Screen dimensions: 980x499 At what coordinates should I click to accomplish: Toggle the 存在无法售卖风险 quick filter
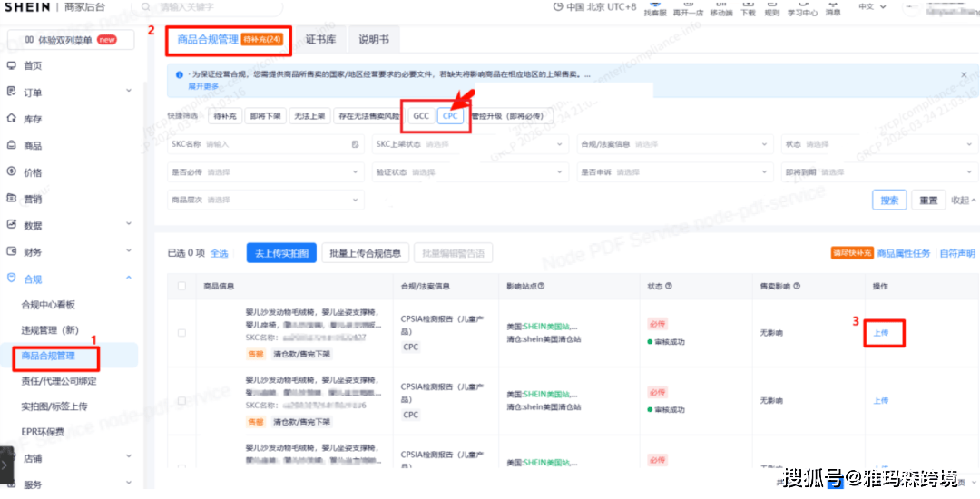[x=367, y=116]
